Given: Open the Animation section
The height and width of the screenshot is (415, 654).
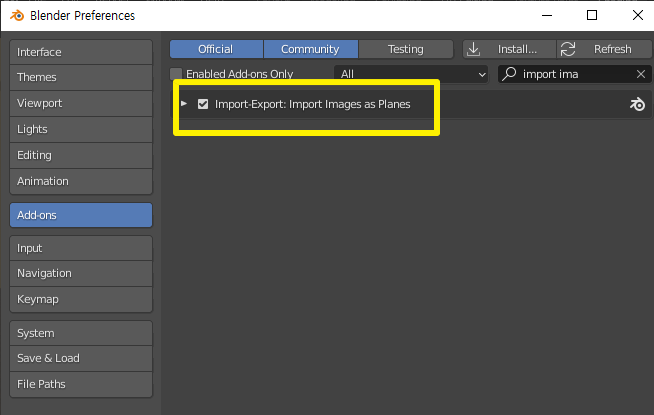Looking at the screenshot, I should [x=81, y=181].
